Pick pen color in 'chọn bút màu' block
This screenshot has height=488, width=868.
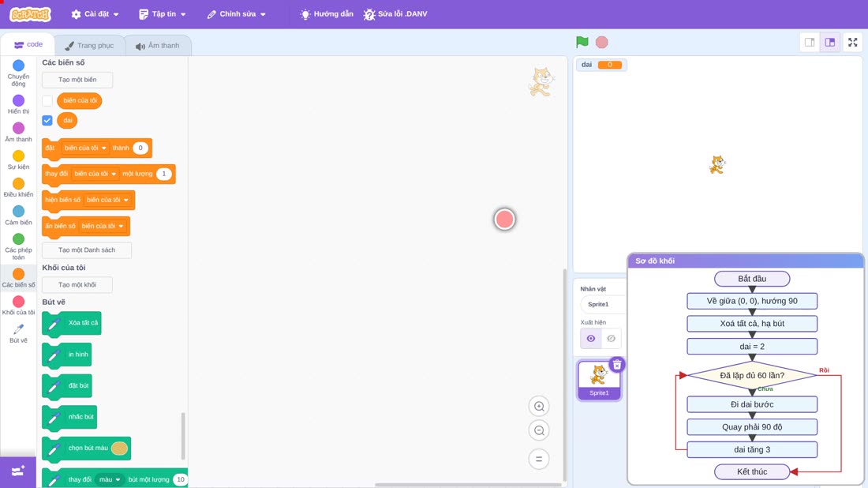tap(120, 448)
